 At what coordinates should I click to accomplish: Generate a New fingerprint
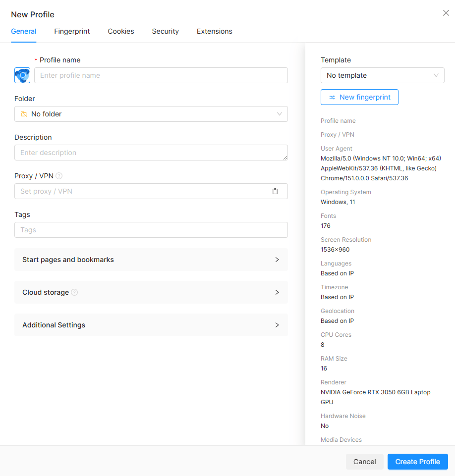(359, 97)
